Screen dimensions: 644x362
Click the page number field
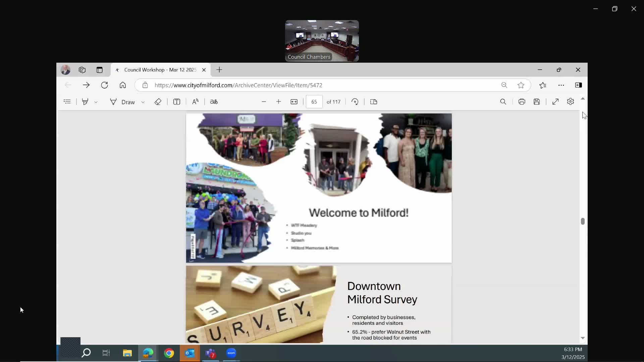tap(314, 102)
